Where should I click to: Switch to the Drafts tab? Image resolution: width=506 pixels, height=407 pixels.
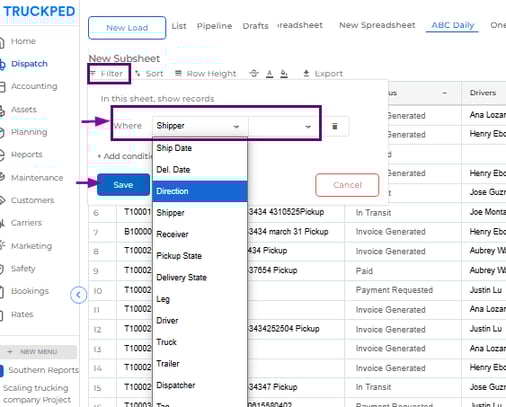[x=255, y=26]
